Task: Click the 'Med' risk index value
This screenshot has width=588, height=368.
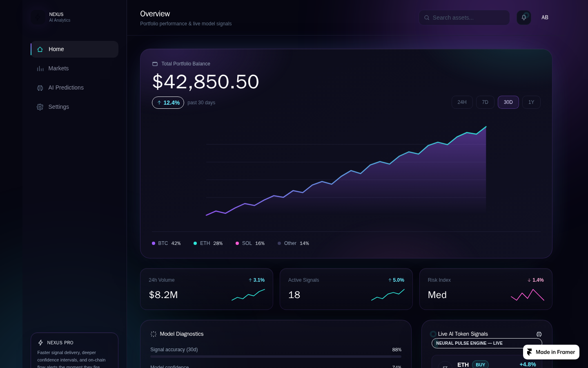Action: click(437, 295)
